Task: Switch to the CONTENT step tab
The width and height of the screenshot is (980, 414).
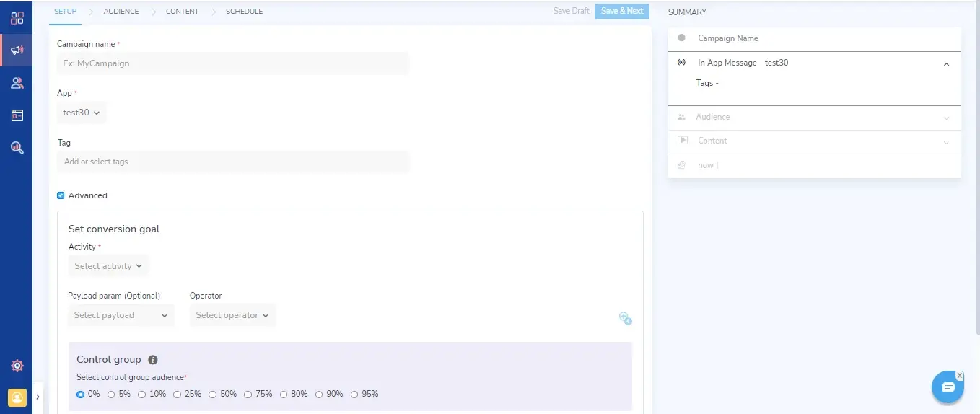Action: (183, 12)
